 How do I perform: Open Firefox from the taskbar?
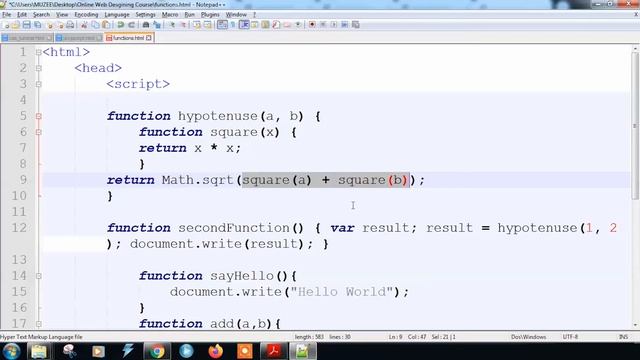216,351
